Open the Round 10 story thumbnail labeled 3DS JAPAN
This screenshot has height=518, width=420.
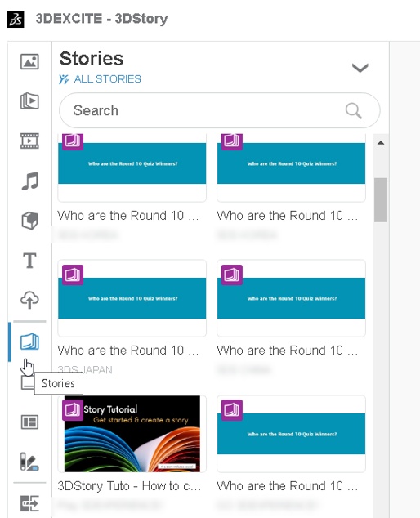click(x=132, y=298)
